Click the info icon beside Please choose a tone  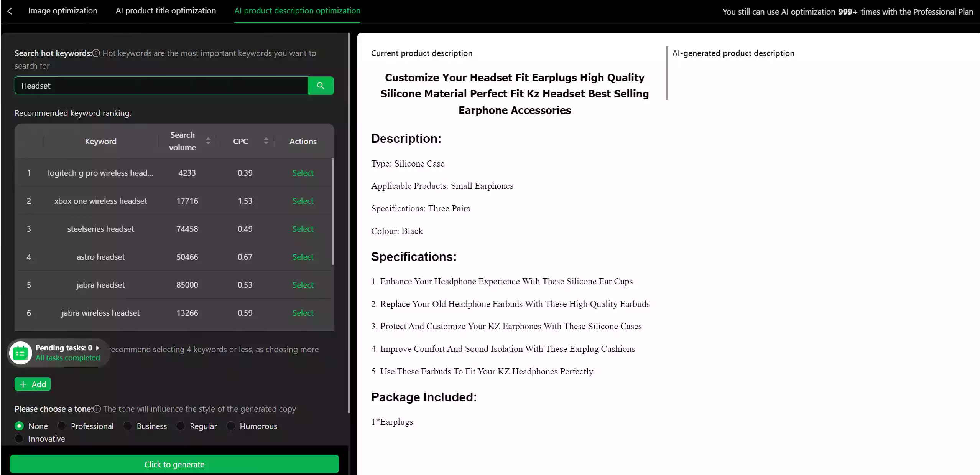pyautogui.click(x=97, y=409)
